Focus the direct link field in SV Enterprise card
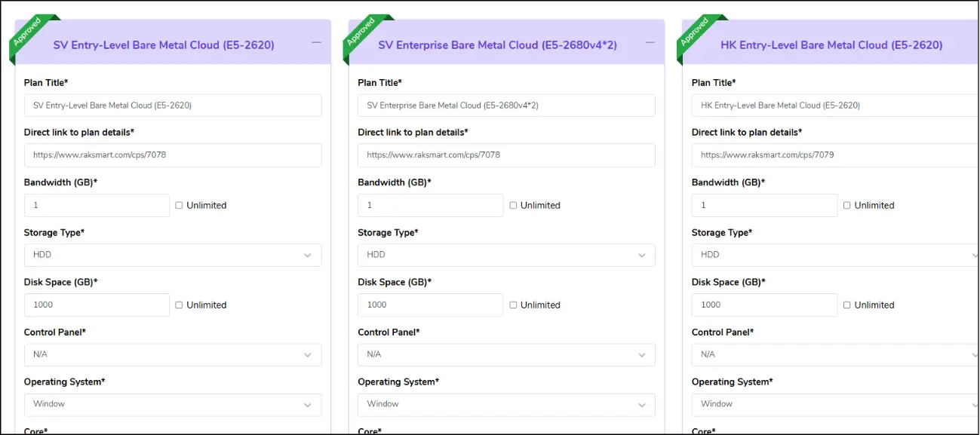This screenshot has height=435, width=980. pos(506,155)
